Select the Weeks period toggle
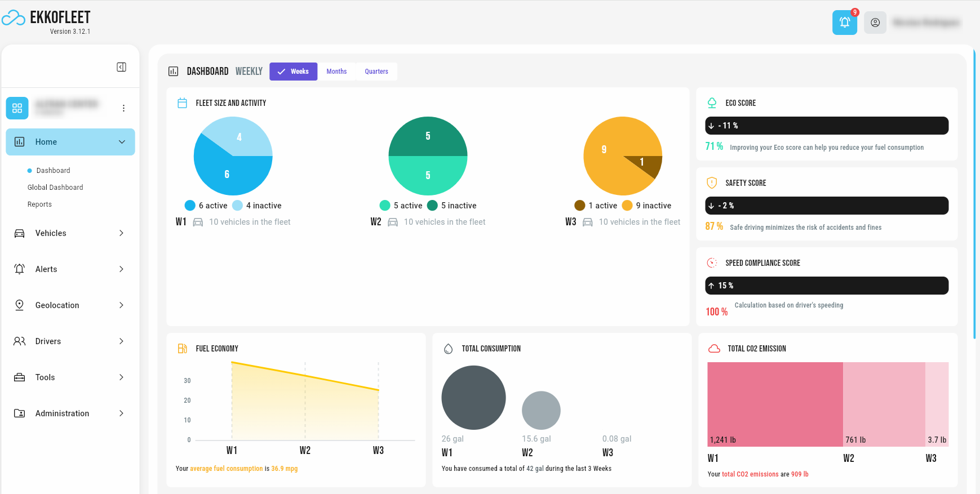This screenshot has height=494, width=980. (293, 72)
